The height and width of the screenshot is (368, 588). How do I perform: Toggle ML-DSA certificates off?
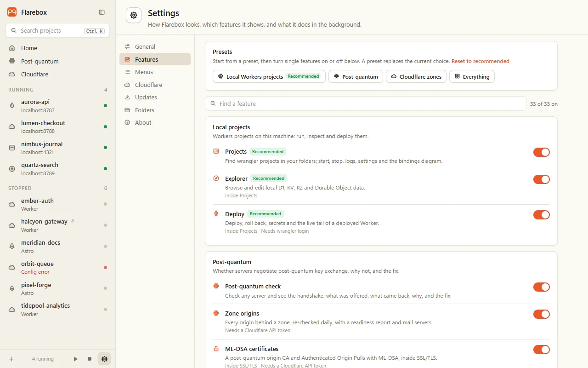coord(542,350)
